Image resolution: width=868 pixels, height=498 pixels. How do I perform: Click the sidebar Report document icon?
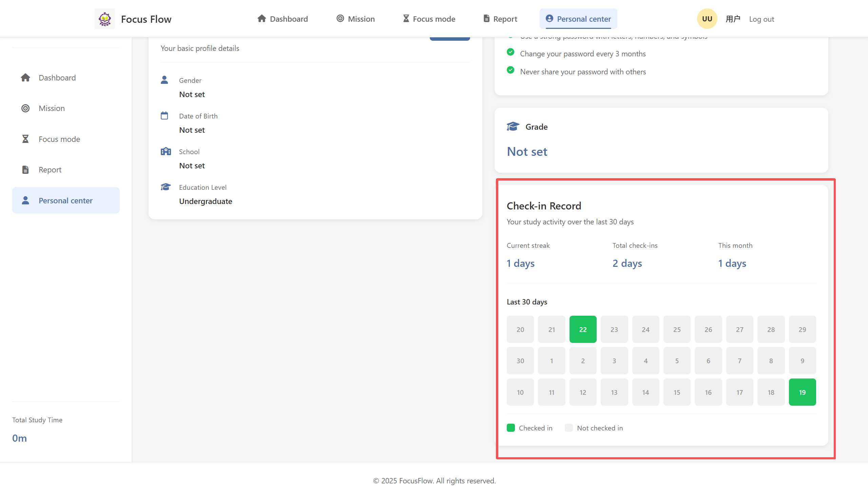coord(25,170)
